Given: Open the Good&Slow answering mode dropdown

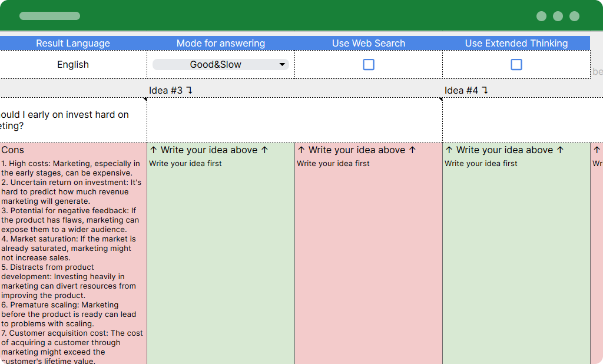Looking at the screenshot, I should (x=221, y=64).
